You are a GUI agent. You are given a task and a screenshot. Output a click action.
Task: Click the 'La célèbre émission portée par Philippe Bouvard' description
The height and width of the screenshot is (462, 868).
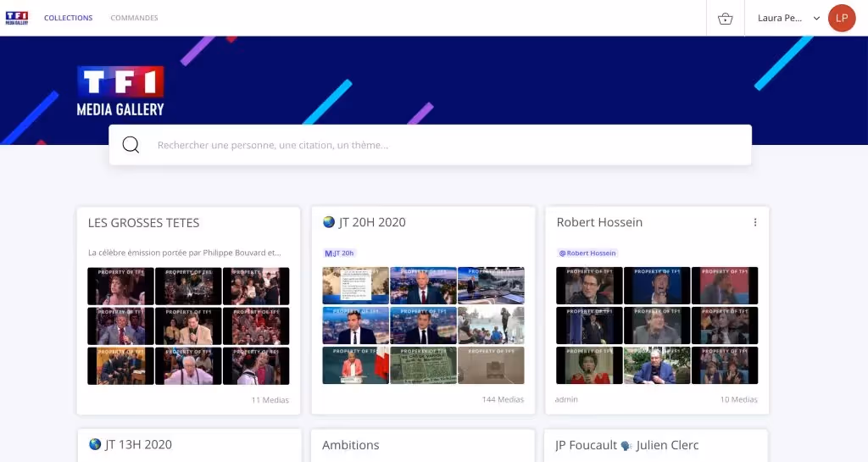[x=184, y=253]
